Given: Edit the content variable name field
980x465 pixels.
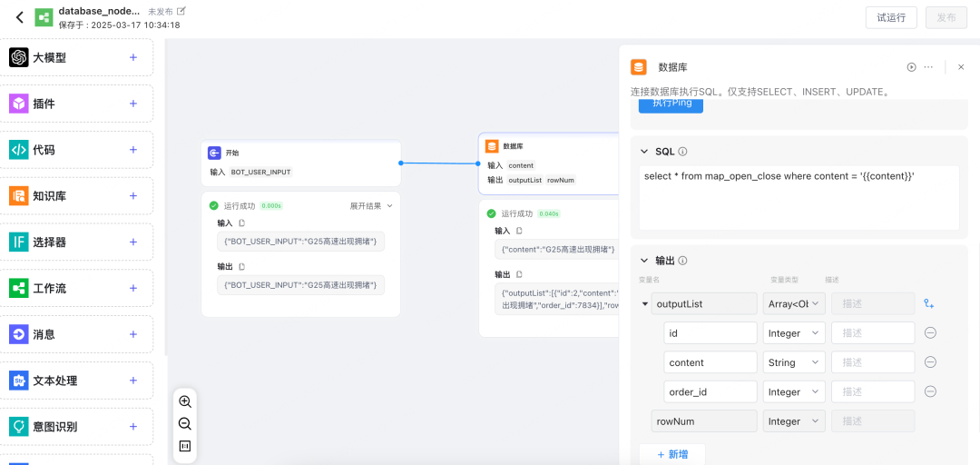Looking at the screenshot, I should [710, 362].
